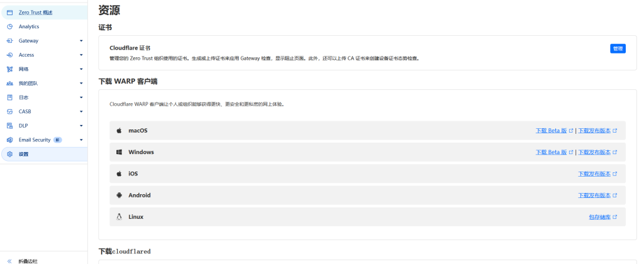
Task: Click the 日志 logs icon
Action: pyautogui.click(x=10, y=97)
